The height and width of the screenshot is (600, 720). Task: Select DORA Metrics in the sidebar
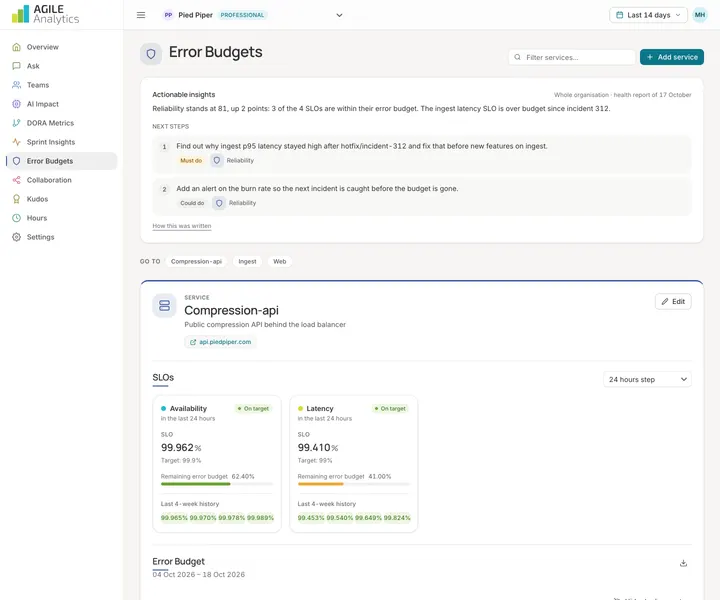pyautogui.click(x=62, y=123)
